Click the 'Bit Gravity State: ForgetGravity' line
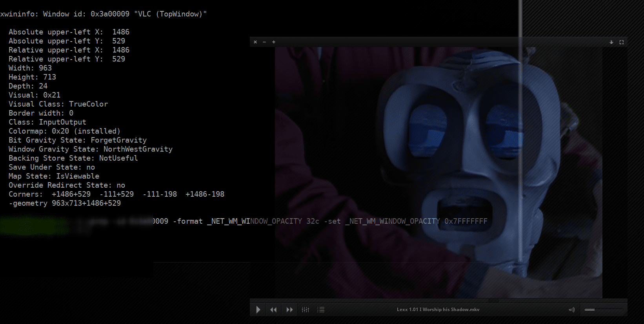644x324 pixels. (78, 140)
